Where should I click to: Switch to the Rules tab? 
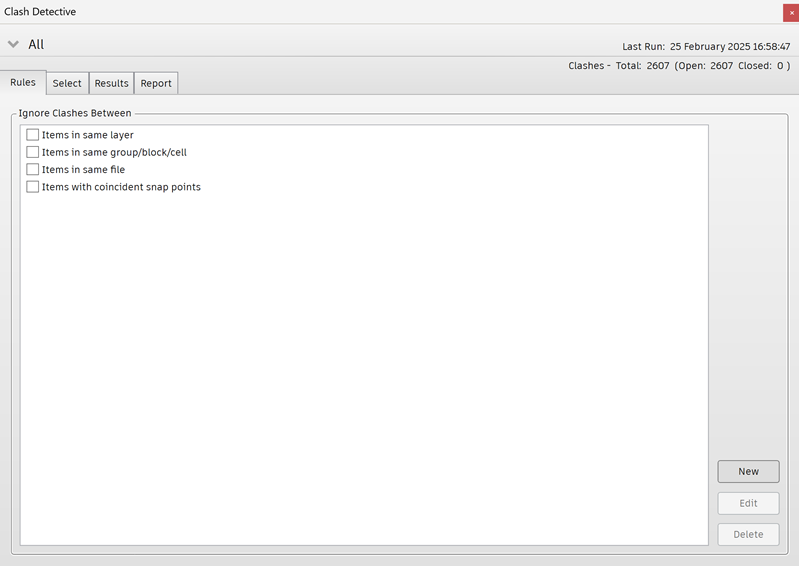tap(23, 83)
